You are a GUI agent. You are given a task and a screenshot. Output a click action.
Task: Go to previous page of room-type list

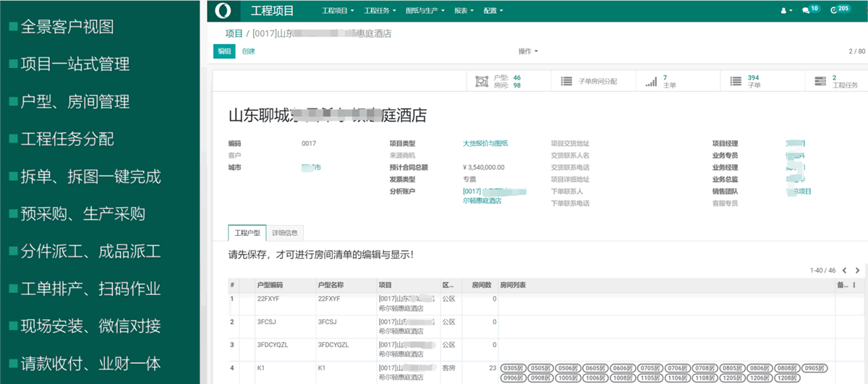[x=844, y=270]
